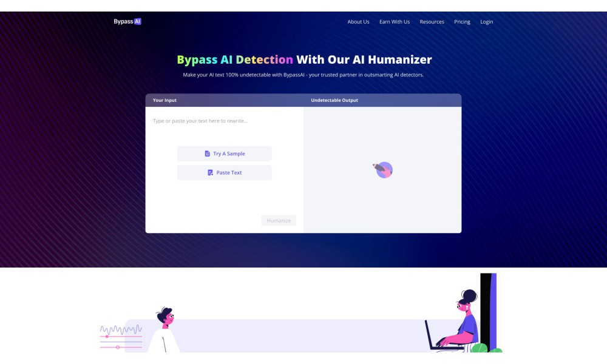Click the illustration of man in white shirt

(x=164, y=329)
